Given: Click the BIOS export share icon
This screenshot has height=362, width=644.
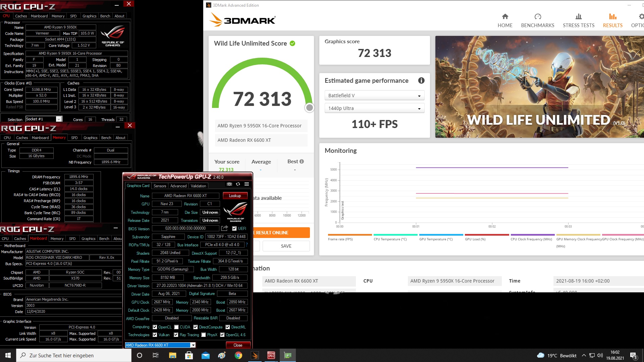Looking at the screenshot, I should [x=225, y=228].
